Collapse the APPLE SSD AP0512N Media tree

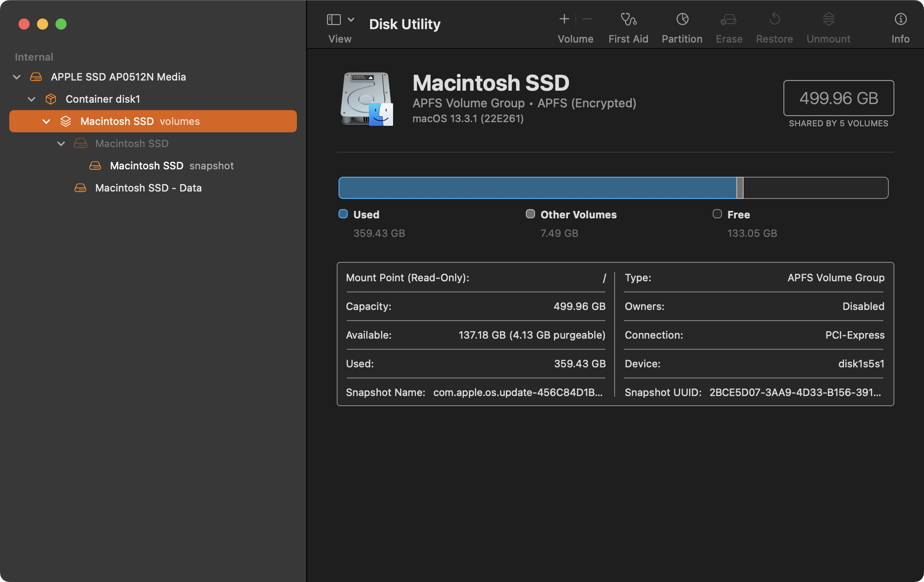(x=17, y=77)
